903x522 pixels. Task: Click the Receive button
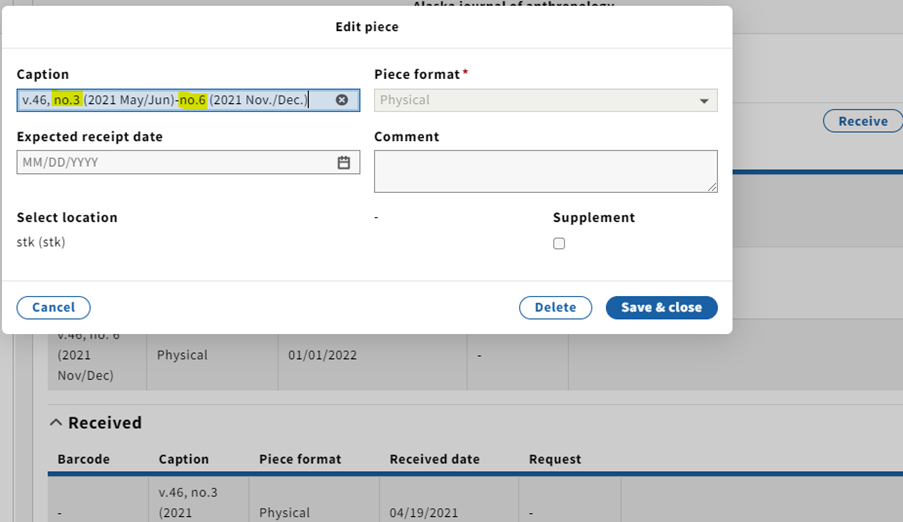(863, 121)
